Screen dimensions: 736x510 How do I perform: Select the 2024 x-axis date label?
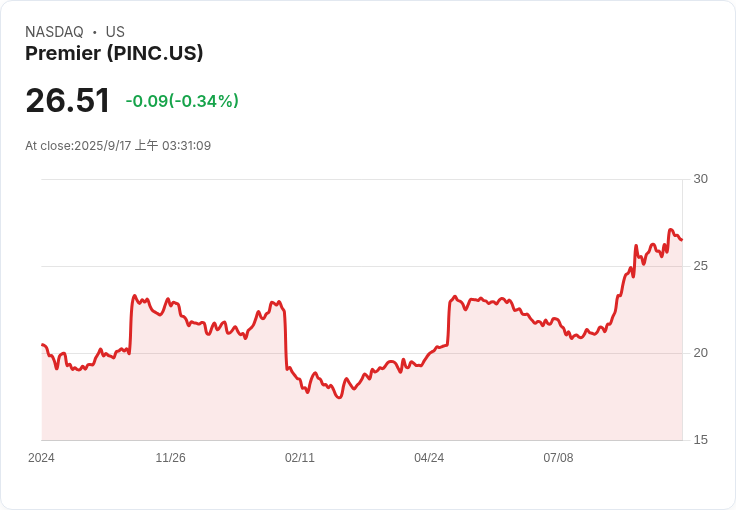(41, 458)
